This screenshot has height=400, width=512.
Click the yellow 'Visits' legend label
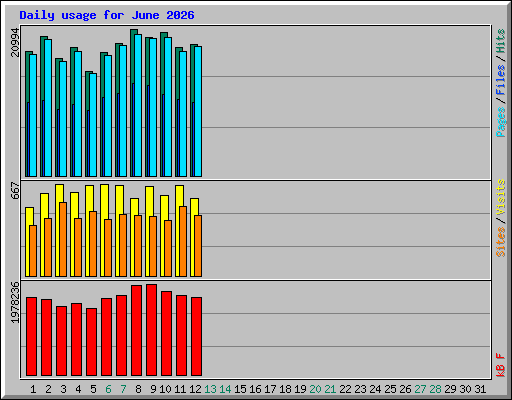coord(501,197)
